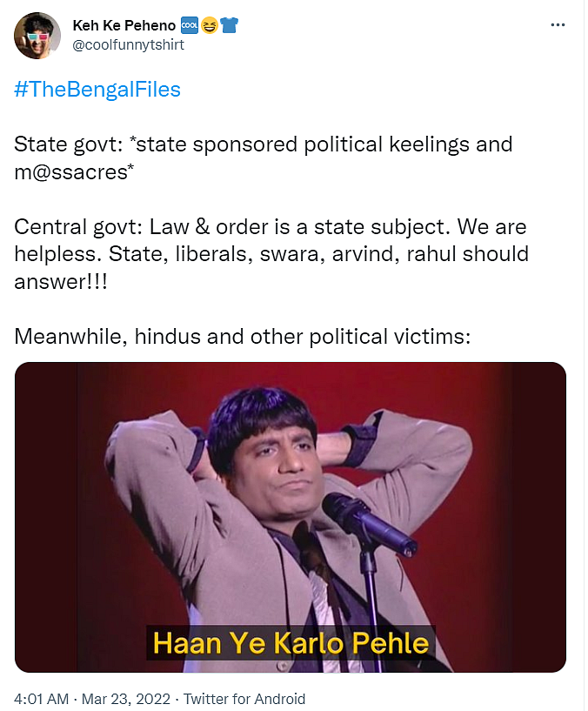Click the word m@ssacres in the tweet
588x711 pixels.
point(74,172)
